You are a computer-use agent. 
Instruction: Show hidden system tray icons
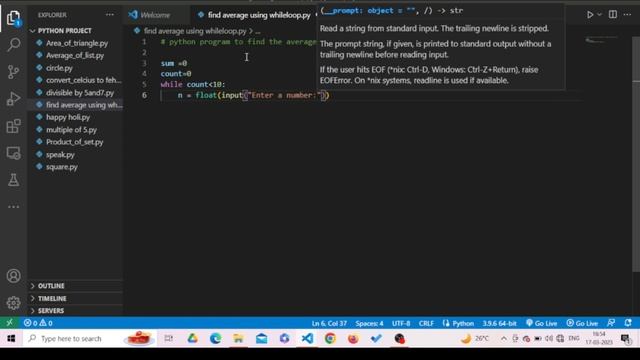pos(504,338)
